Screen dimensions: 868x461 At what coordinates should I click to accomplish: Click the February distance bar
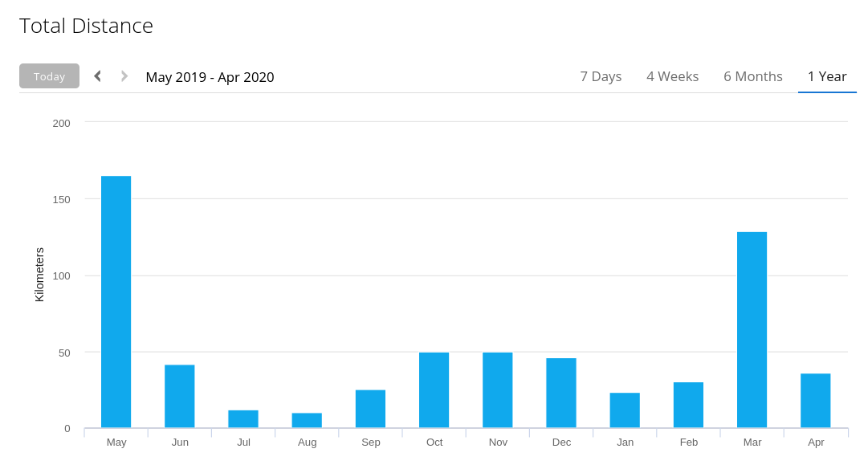click(688, 405)
